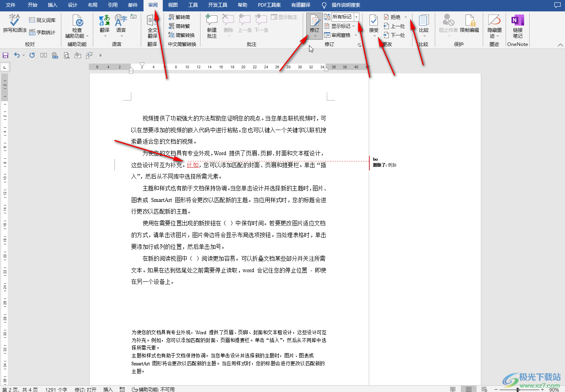Viewport: 565px width, 392px height.
Task: Open the 修订 group dialog launcher
Action: (359, 45)
